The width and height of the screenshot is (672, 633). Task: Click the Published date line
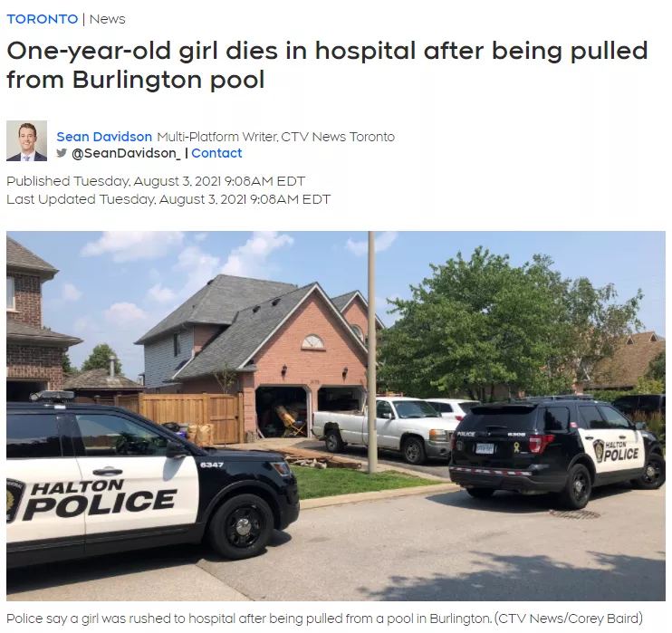[156, 181]
